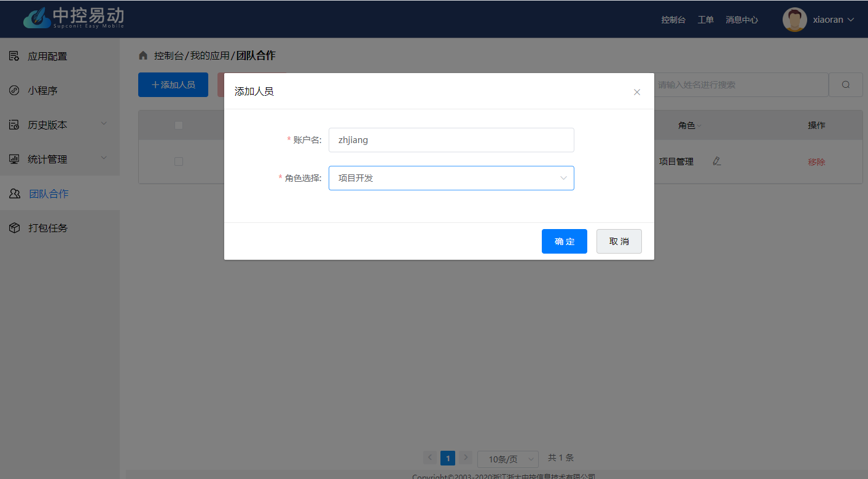Click the 团队合作 people icon
This screenshot has height=479, width=868.
[15, 194]
